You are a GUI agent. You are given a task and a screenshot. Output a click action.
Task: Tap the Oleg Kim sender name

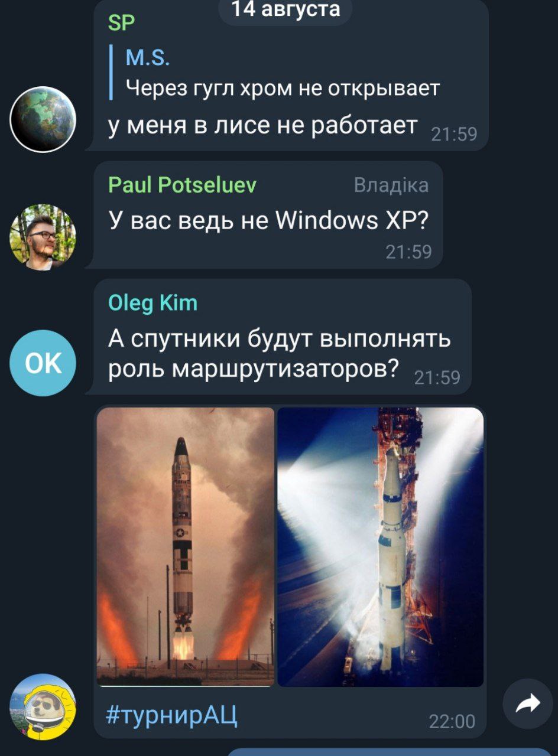point(153,303)
